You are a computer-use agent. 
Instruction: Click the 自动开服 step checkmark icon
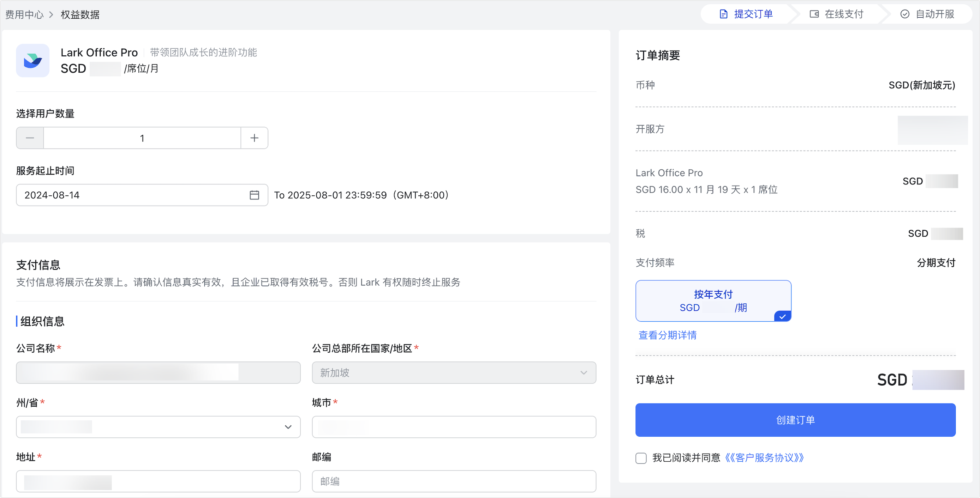point(905,14)
